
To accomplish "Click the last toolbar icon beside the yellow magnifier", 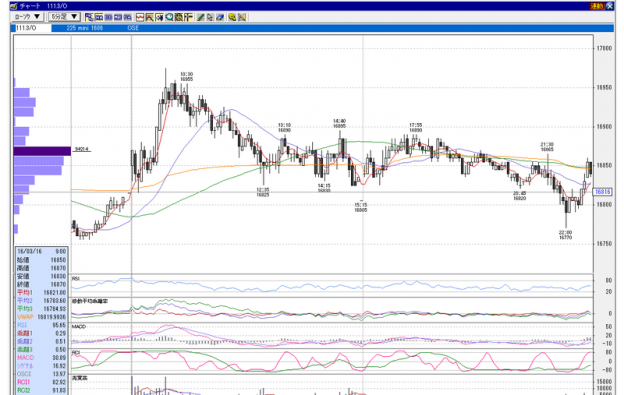I will coord(242,17).
